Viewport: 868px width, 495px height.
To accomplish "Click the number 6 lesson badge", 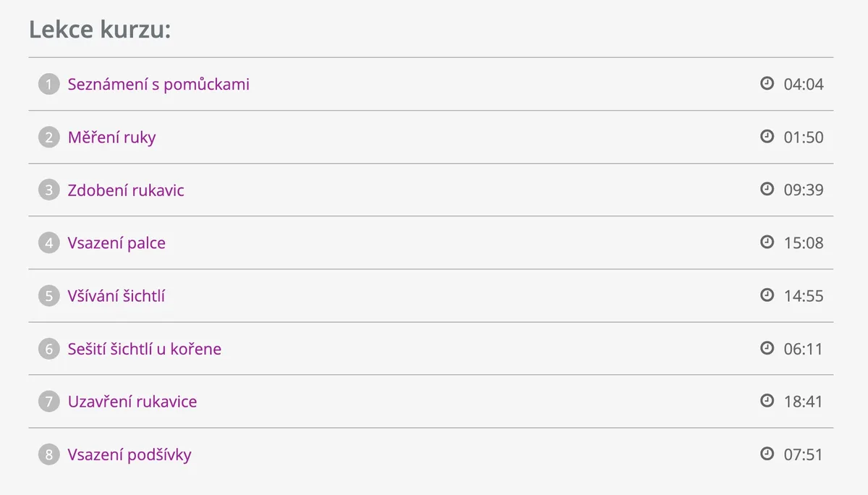I will (48, 349).
